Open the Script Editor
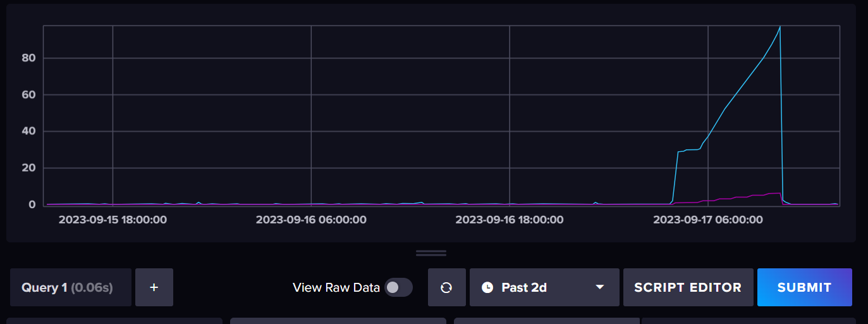 point(688,287)
